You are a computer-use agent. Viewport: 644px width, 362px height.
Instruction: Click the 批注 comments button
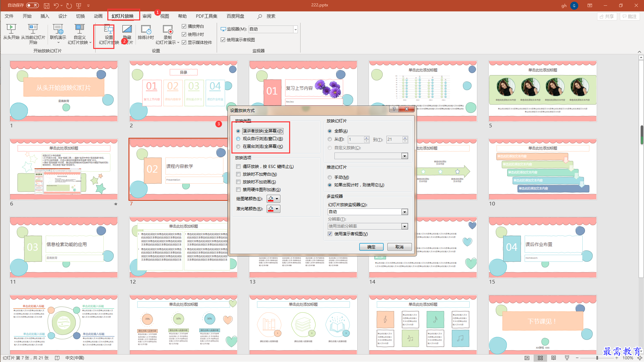tap(630, 16)
